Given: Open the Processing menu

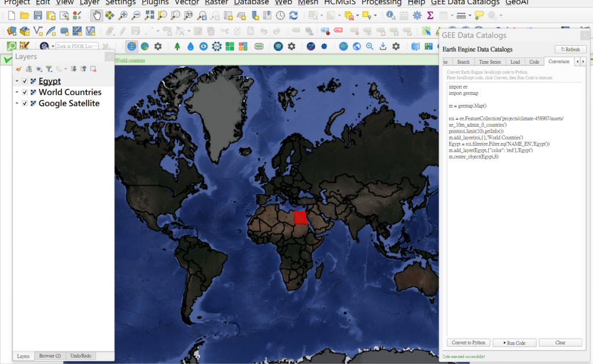Looking at the screenshot, I should click(382, 3).
